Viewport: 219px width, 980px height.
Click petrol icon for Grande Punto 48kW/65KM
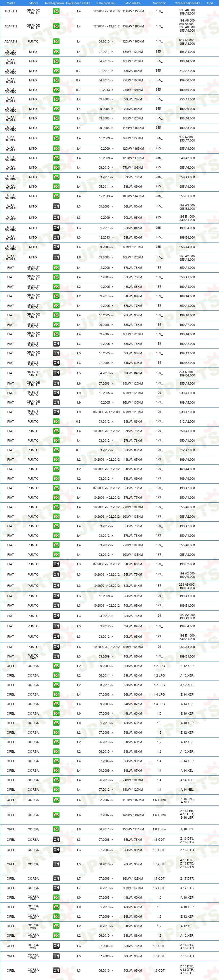(56, 286)
